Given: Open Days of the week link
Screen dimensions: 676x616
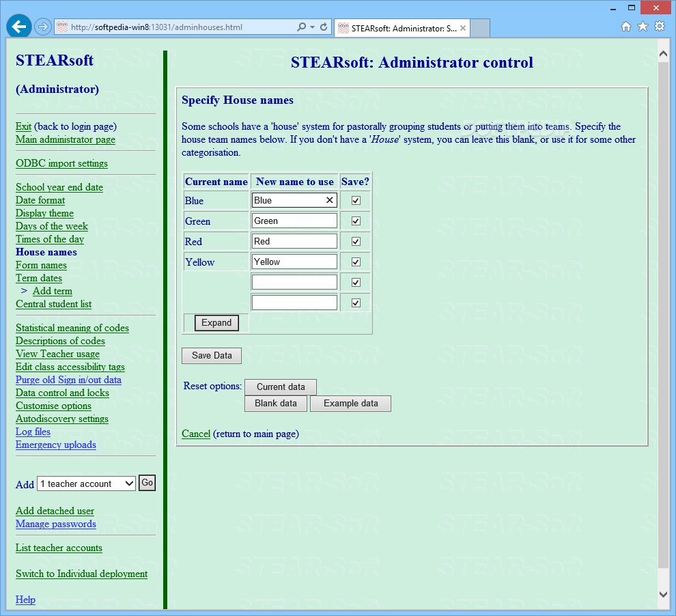Looking at the screenshot, I should point(52,226).
